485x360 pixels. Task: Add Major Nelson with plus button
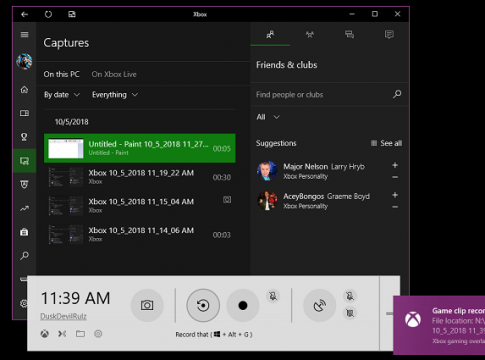coord(395,165)
